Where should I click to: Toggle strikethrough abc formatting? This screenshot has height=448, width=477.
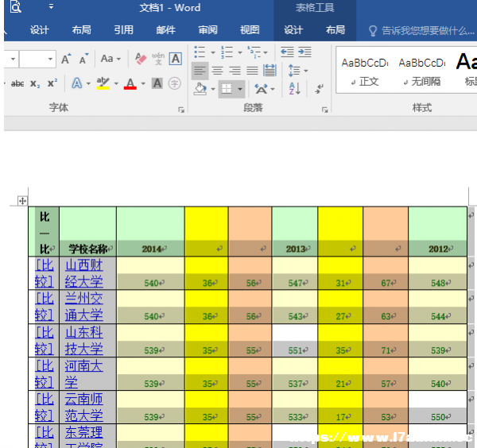[17, 83]
